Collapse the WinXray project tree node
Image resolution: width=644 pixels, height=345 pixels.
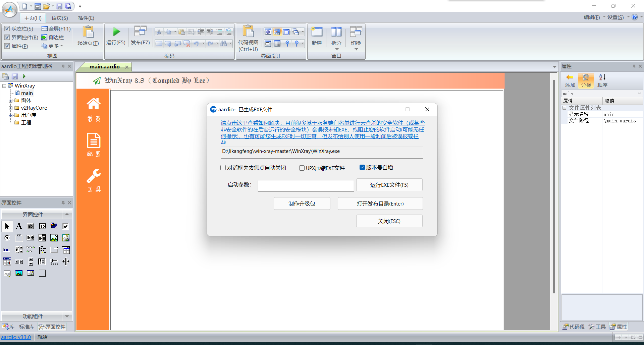(4, 86)
